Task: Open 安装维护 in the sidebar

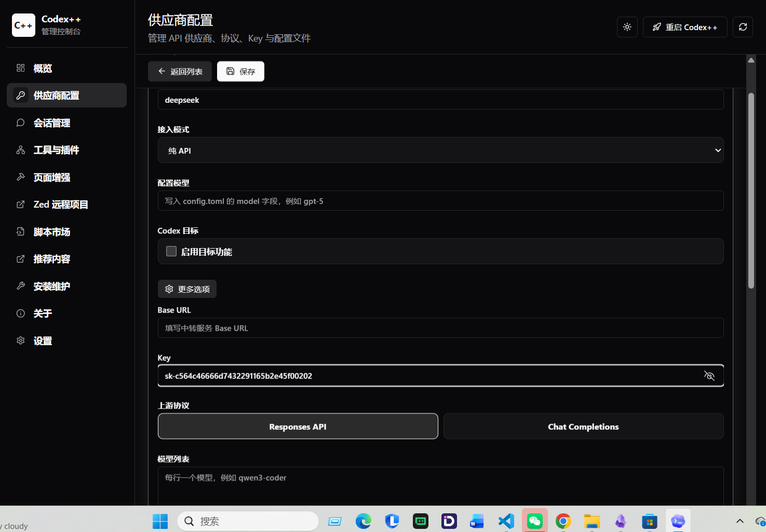Action: click(x=66, y=287)
